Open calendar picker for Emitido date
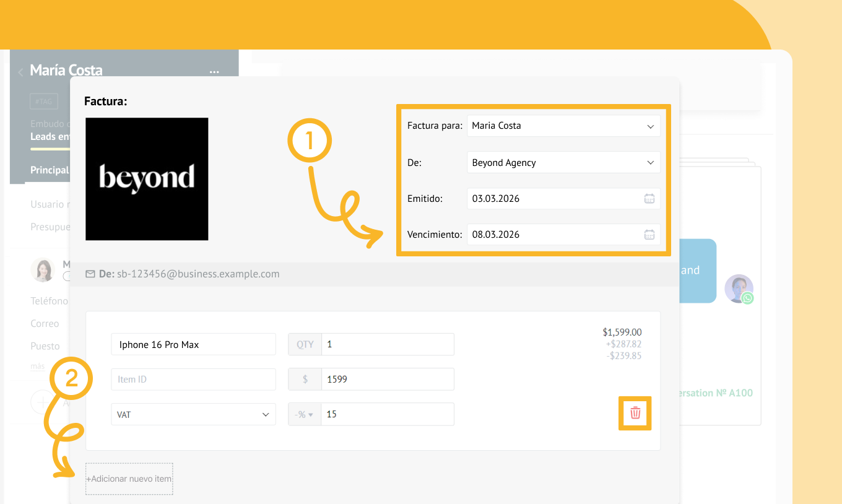 click(649, 199)
